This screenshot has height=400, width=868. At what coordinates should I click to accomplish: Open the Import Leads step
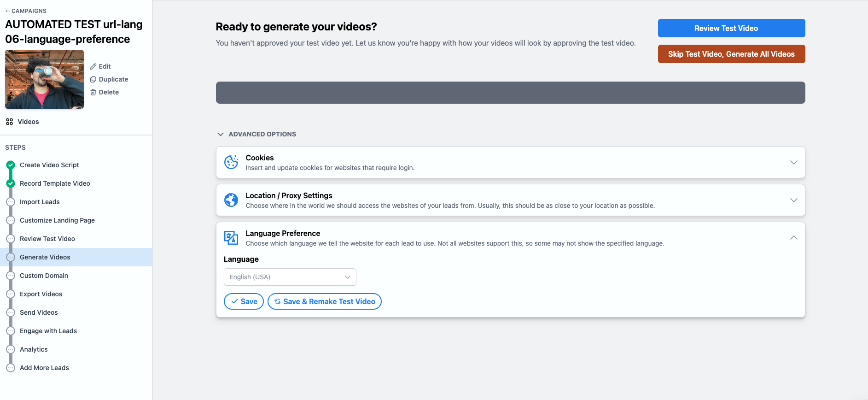click(x=40, y=202)
